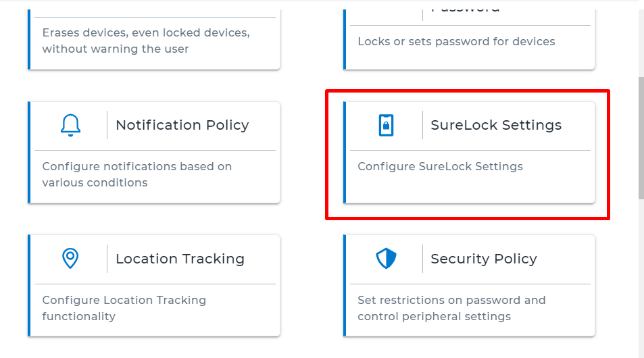Viewport: 644px width, 358px height.
Task: Click the shield icon for Security Policy
Action: pos(386,259)
